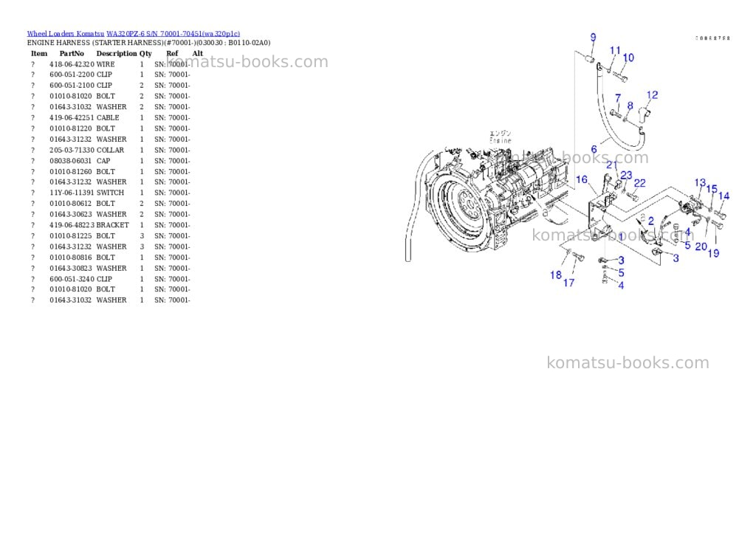The height and width of the screenshot is (535, 756).
Task: Click the PartNo column header
Action: [x=72, y=53]
